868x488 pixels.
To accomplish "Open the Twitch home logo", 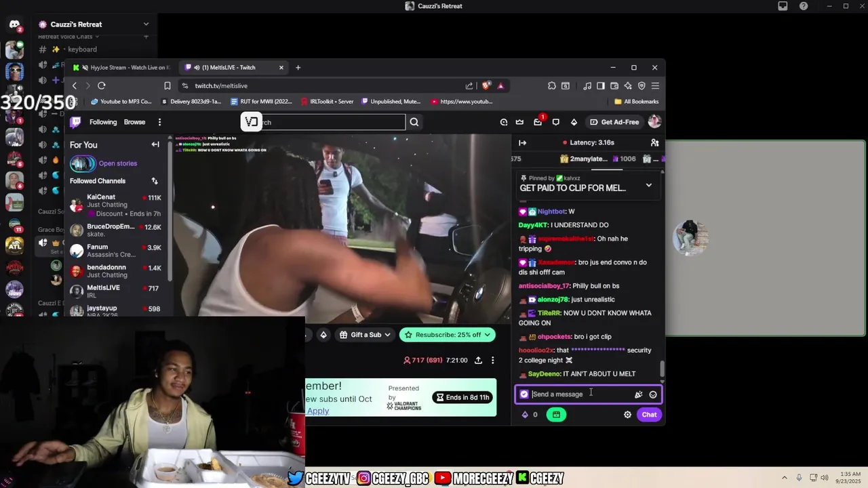I will (76, 122).
